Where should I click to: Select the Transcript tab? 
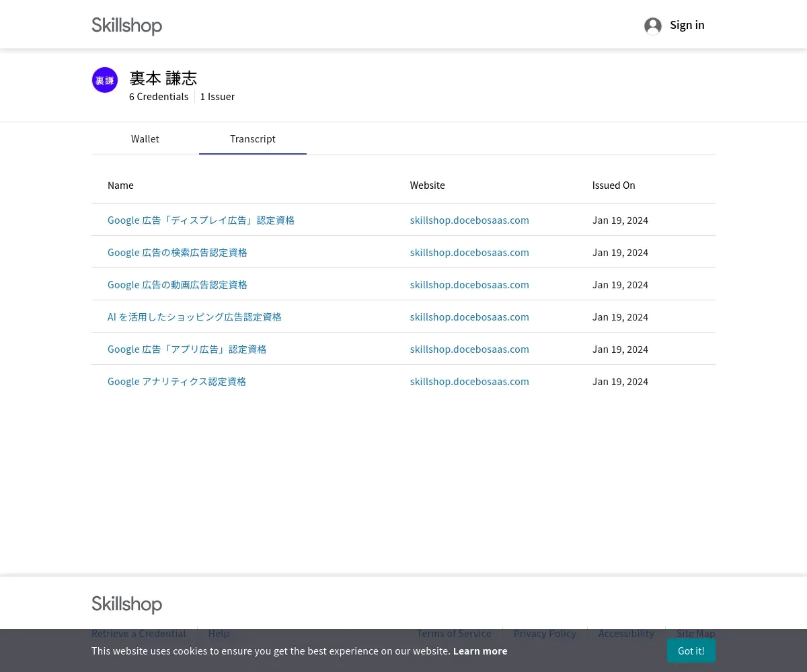click(253, 139)
